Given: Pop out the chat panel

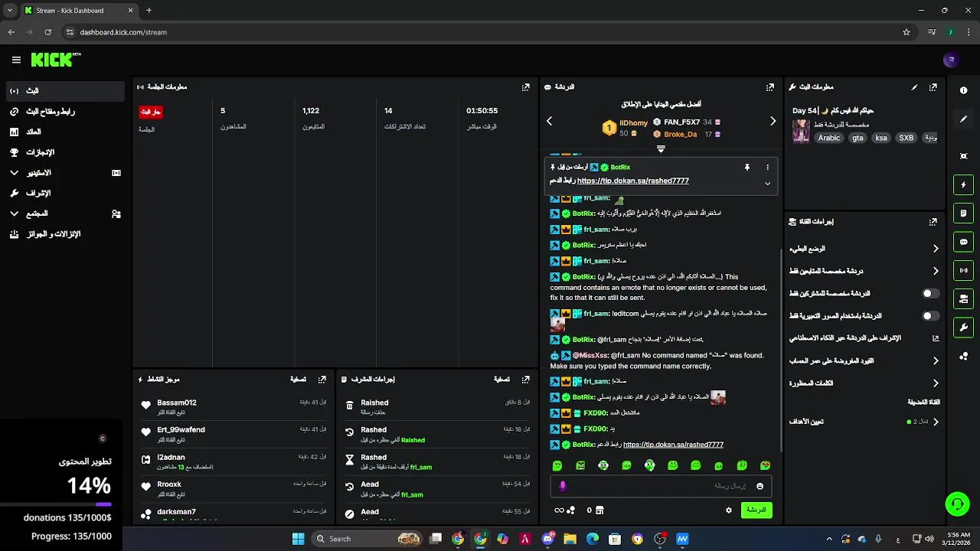Looking at the screenshot, I should pos(770,87).
